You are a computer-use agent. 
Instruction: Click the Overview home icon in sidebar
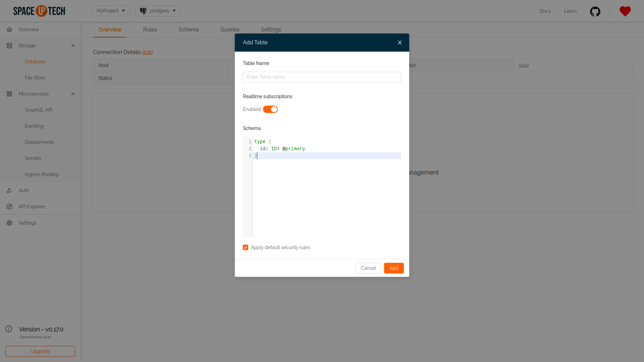click(9, 30)
